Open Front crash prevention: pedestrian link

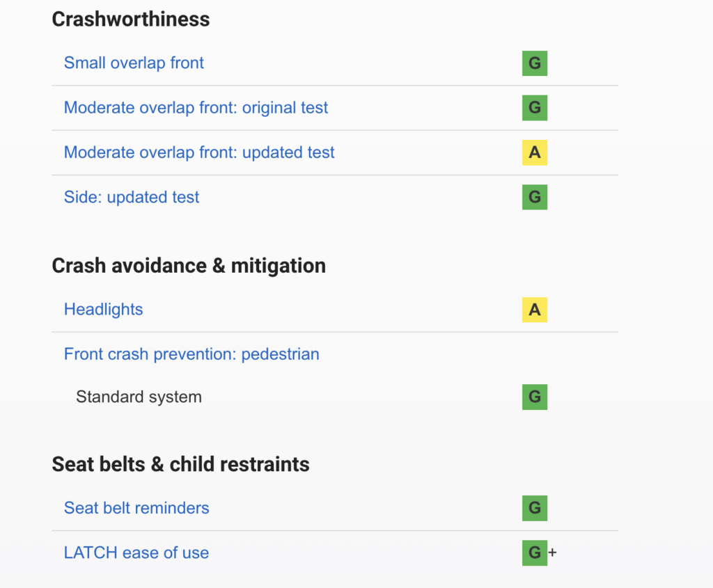point(191,354)
